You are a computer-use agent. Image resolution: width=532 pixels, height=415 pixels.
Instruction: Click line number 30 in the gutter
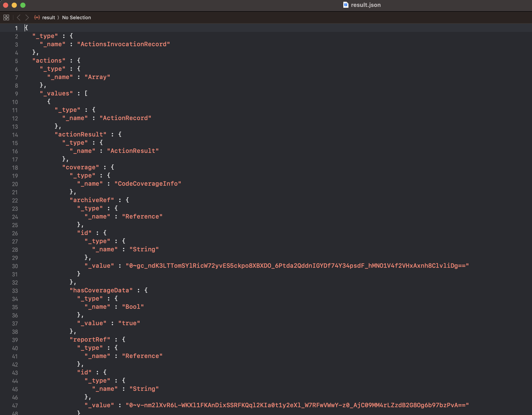(15, 266)
